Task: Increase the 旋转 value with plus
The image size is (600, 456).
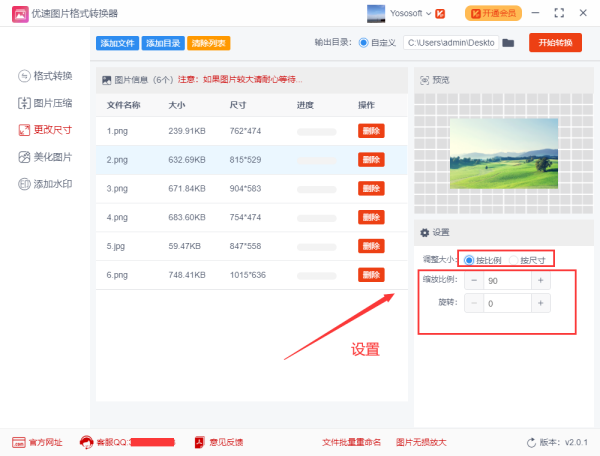Action: click(x=541, y=303)
